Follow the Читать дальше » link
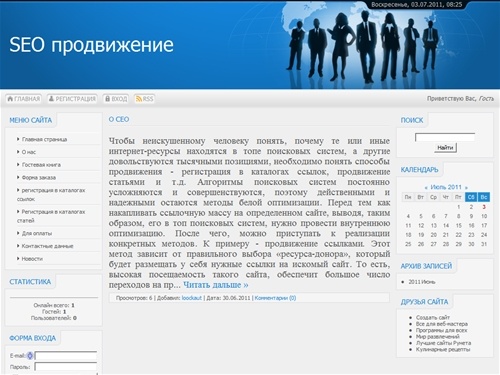The image size is (500, 375). pos(216,285)
